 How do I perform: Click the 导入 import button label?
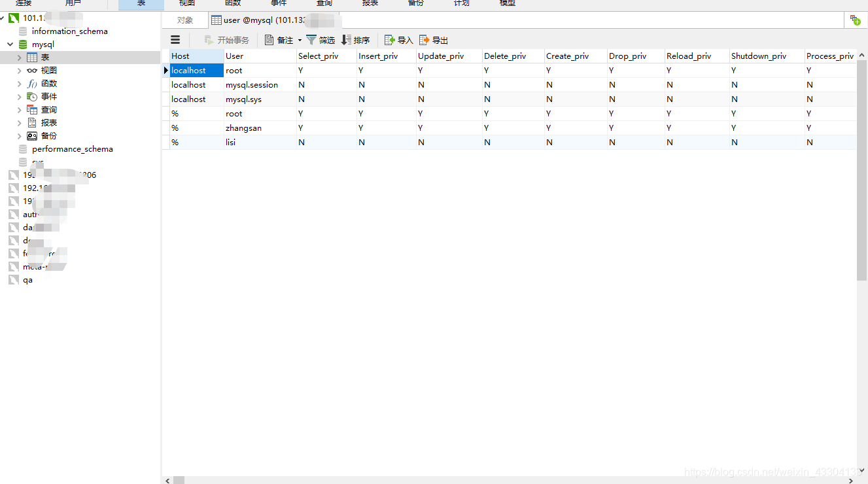[406, 41]
